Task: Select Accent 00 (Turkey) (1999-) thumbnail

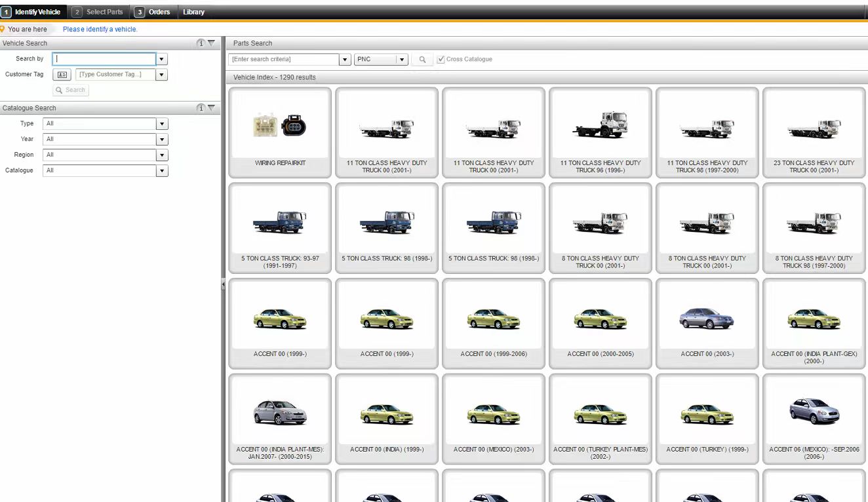Action: click(707, 419)
